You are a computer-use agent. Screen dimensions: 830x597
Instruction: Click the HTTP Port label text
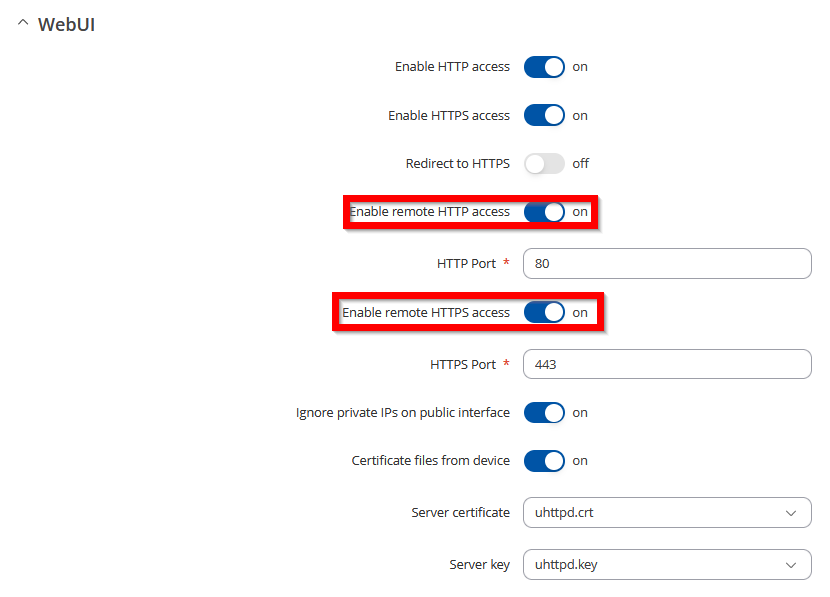(466, 264)
